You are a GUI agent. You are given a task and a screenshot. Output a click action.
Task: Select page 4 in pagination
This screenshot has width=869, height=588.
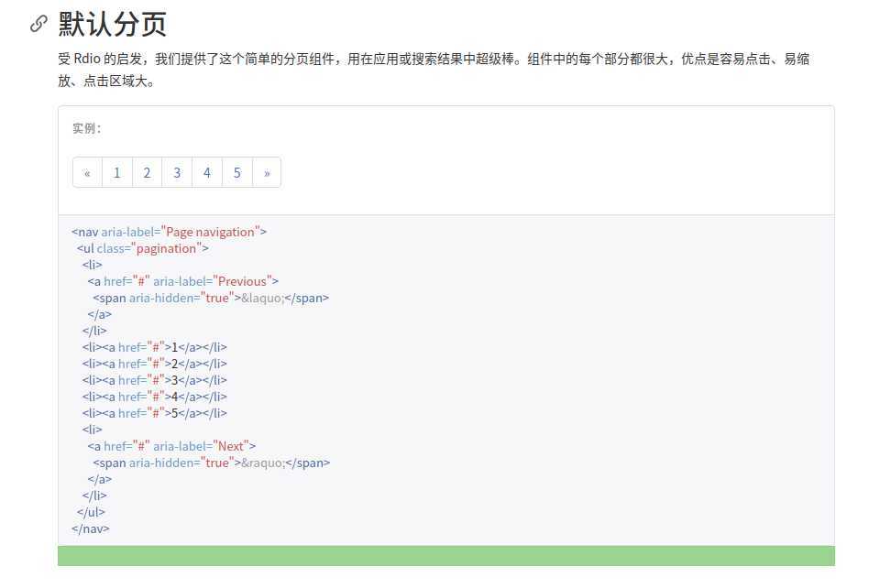pos(207,173)
